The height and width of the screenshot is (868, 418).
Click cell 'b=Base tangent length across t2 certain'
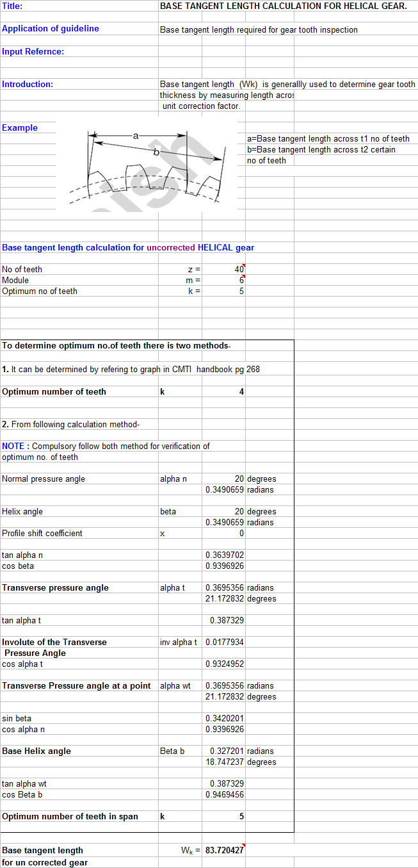(321, 149)
